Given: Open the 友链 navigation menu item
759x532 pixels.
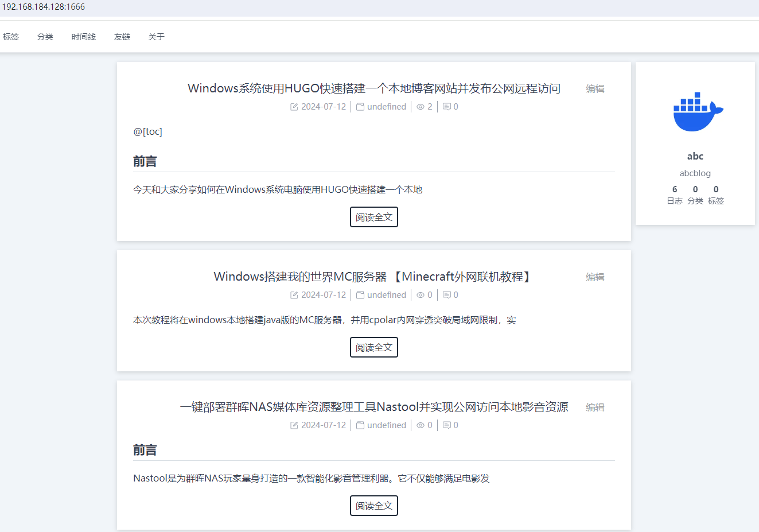Looking at the screenshot, I should pyautogui.click(x=122, y=36).
